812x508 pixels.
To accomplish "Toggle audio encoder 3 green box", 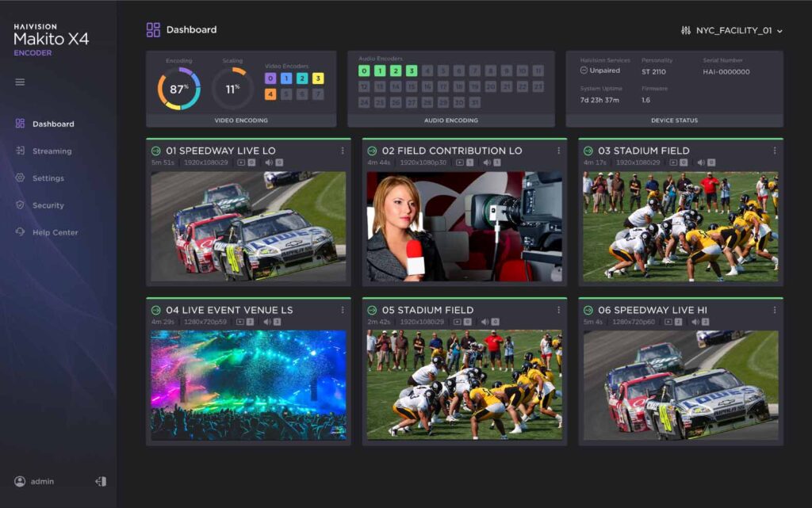I will point(412,71).
